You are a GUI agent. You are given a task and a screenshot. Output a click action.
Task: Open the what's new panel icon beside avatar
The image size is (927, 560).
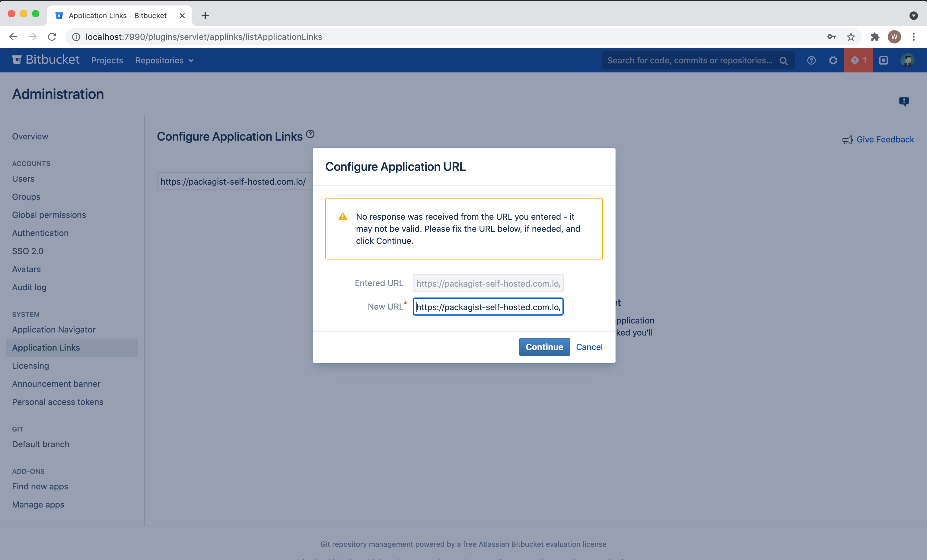884,60
